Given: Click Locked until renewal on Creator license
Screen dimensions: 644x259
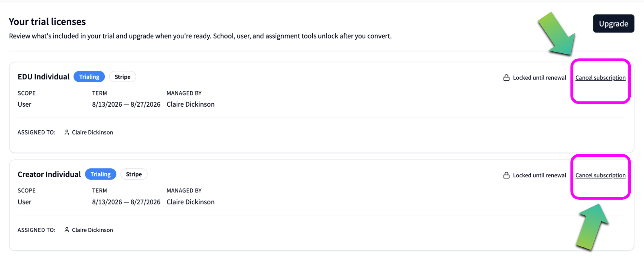Looking at the screenshot, I should pyautogui.click(x=540, y=176).
